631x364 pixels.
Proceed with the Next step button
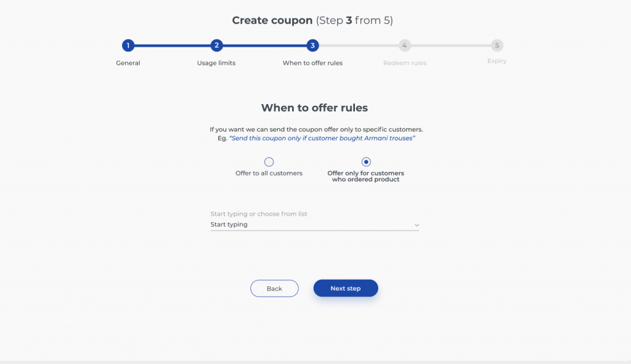coord(346,288)
